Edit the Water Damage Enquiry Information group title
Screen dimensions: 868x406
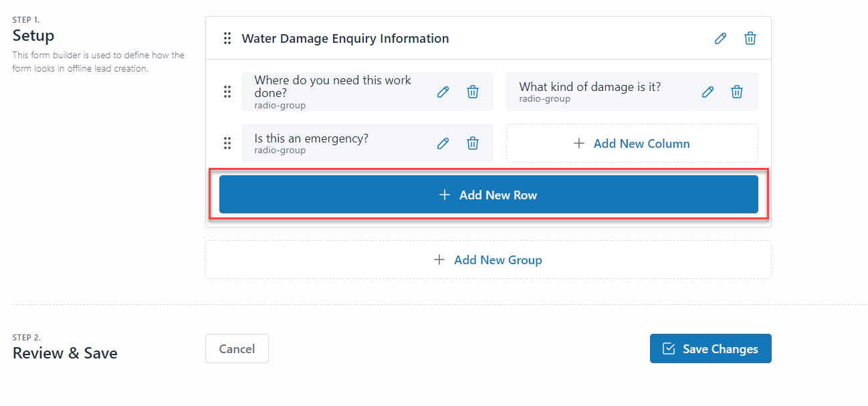coord(720,38)
